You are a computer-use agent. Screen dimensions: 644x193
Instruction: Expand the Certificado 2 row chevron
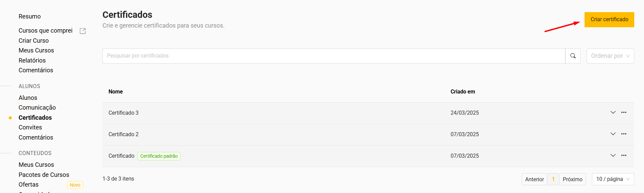coord(613,134)
